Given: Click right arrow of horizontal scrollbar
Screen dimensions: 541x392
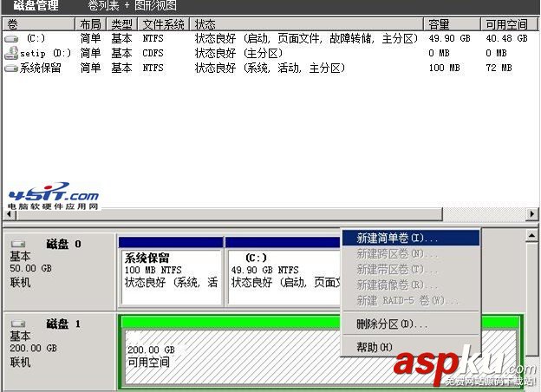Looking at the screenshot, I should tap(531, 214).
